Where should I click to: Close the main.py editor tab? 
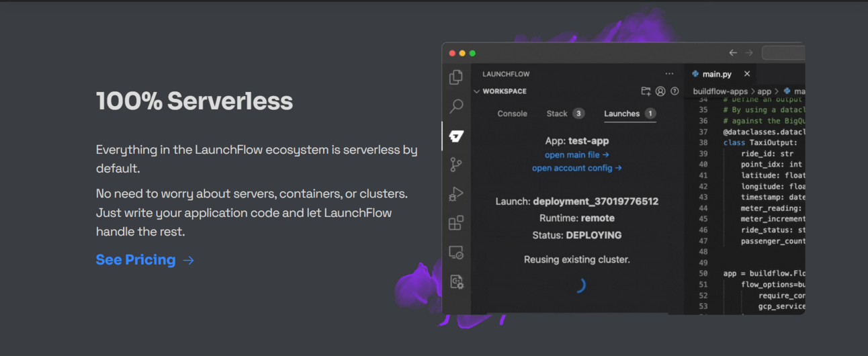(747, 74)
